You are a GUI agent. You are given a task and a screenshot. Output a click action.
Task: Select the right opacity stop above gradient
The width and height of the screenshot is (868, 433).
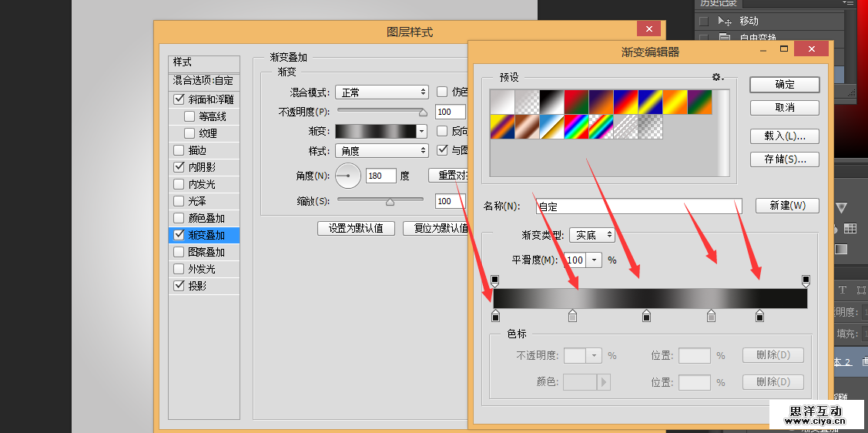coord(806,280)
